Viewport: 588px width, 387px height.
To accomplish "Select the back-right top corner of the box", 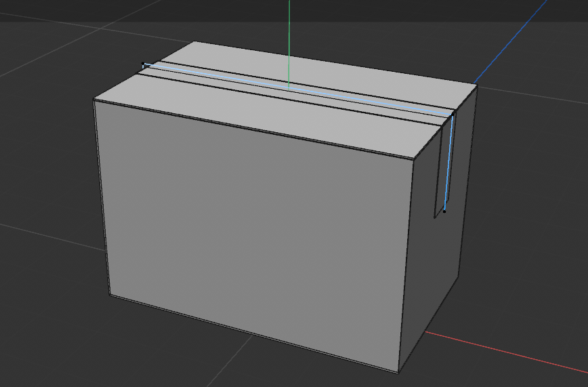I will coord(476,85).
